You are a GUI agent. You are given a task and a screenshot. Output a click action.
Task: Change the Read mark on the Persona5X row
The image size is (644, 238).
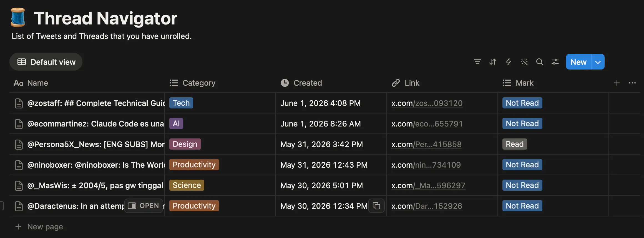pyautogui.click(x=515, y=144)
